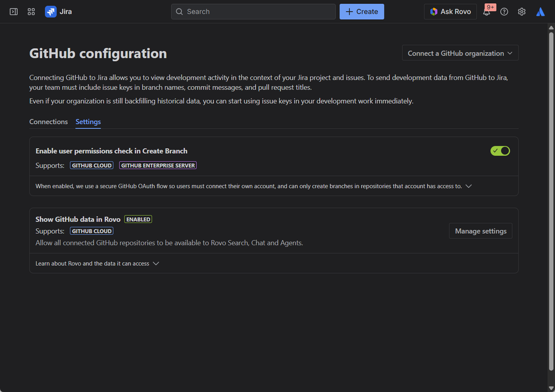Expand the sidebar panel icon
The width and height of the screenshot is (555, 392).
click(x=13, y=12)
